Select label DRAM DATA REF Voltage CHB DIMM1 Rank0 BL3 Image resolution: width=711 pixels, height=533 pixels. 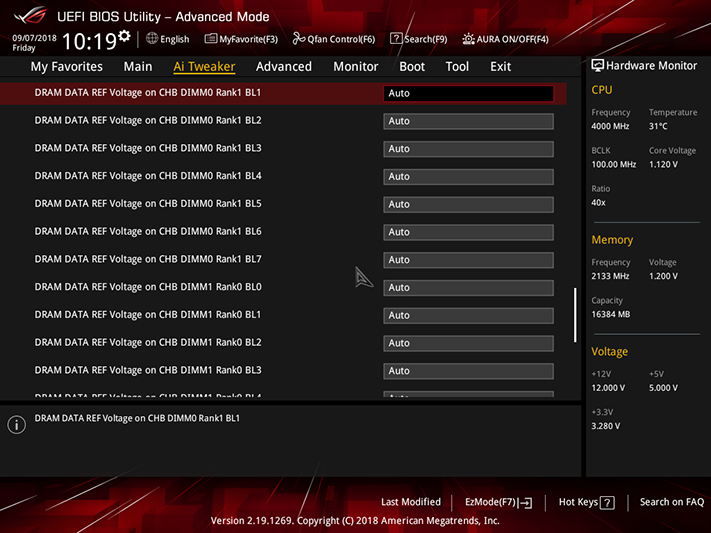(x=148, y=370)
